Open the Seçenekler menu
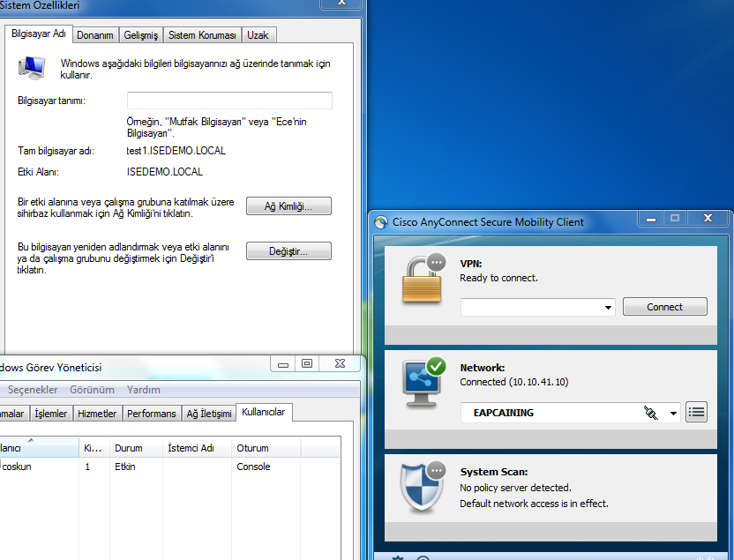 33,390
